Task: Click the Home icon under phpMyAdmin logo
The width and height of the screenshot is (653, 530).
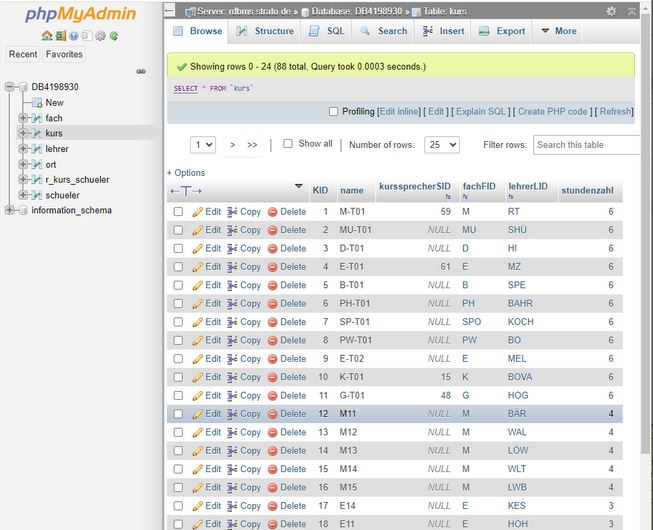Action: [x=47, y=36]
